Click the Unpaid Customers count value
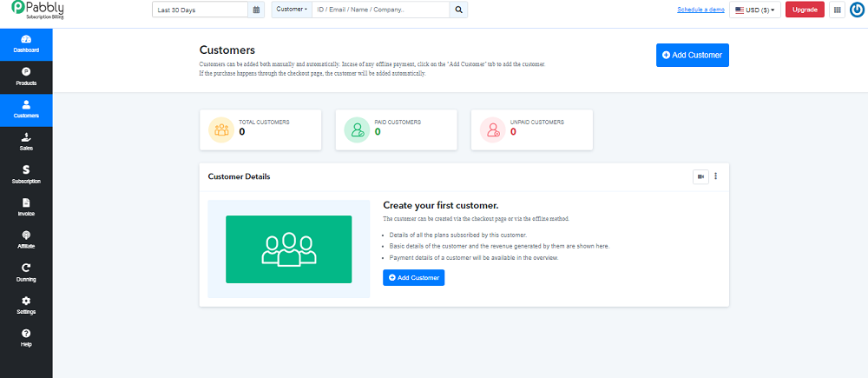The width and height of the screenshot is (868, 378). click(513, 132)
